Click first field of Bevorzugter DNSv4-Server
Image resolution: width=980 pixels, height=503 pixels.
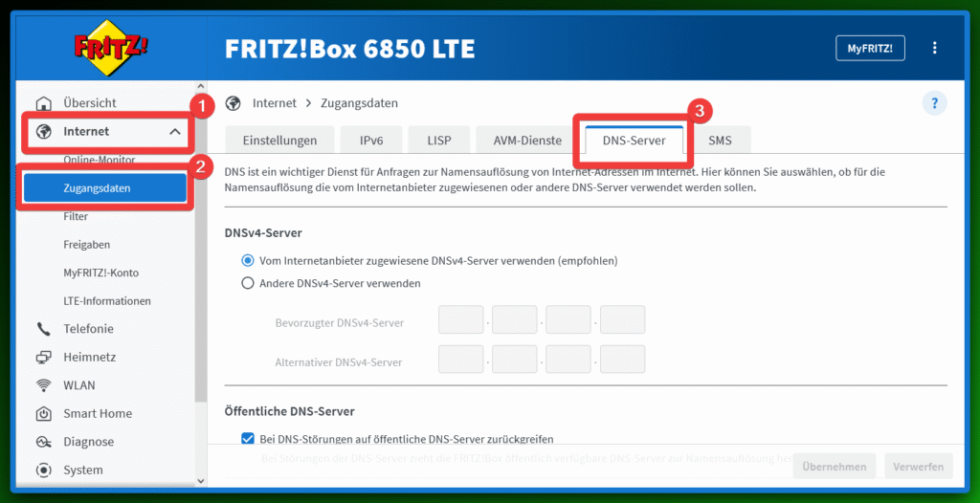460,320
